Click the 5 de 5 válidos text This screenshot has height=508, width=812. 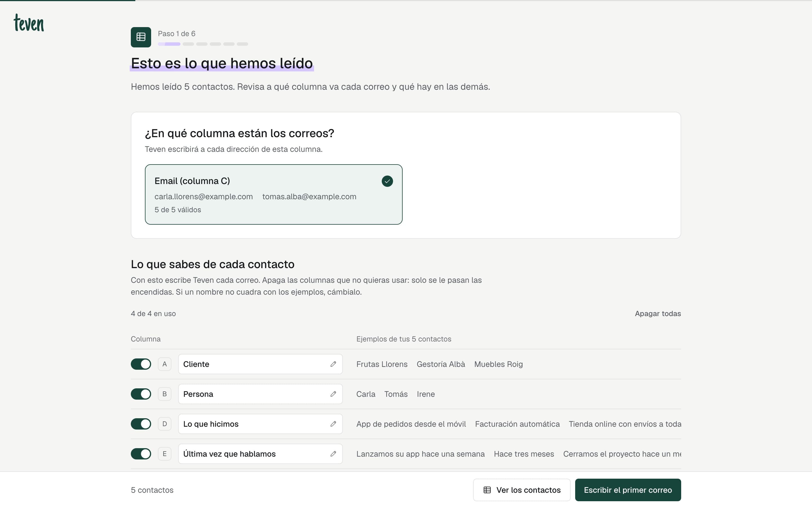pos(178,210)
